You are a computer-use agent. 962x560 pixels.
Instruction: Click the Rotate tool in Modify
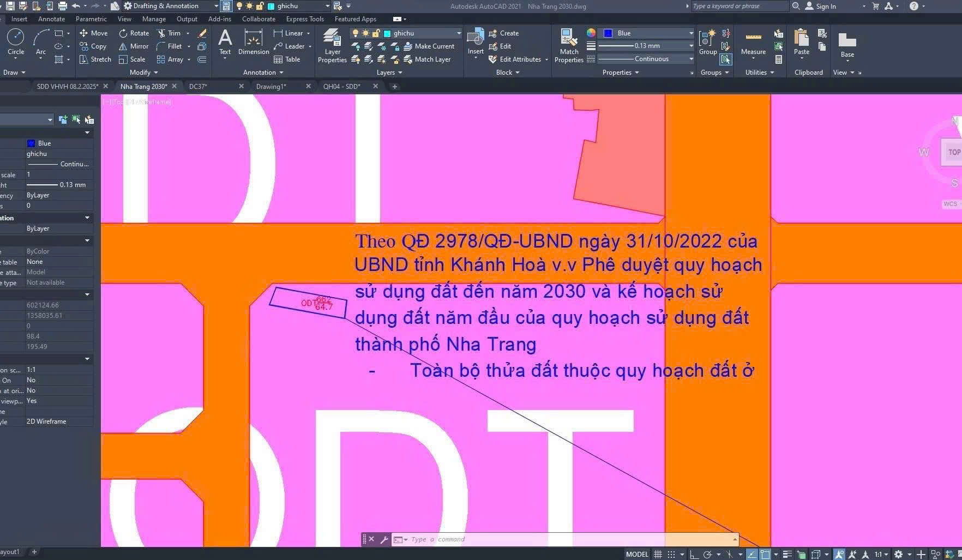pos(134,33)
